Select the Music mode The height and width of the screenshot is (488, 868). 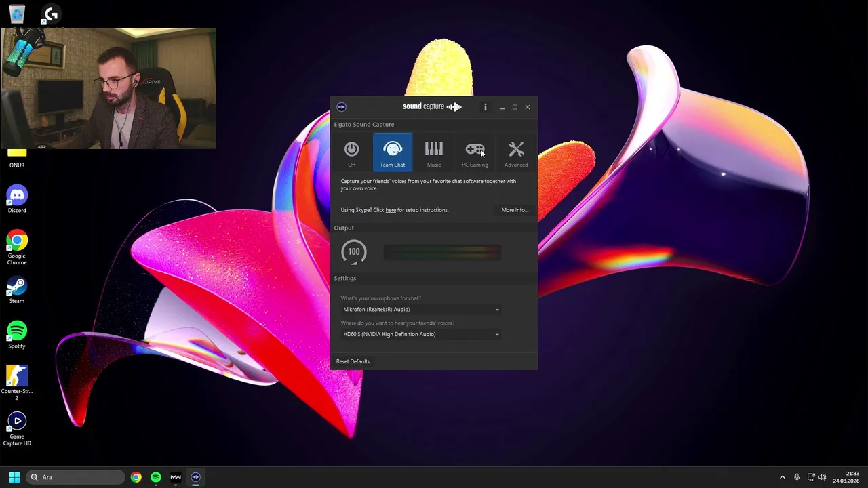tap(434, 152)
